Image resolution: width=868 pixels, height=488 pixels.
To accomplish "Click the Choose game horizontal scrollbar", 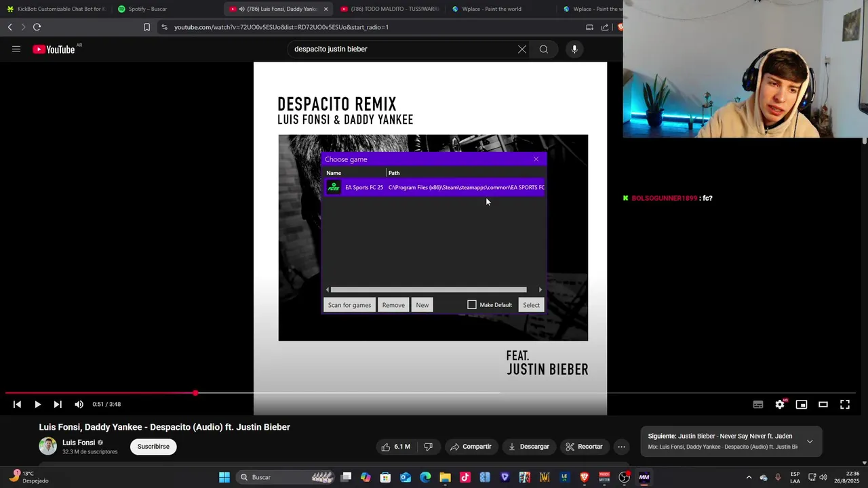I will click(x=429, y=290).
